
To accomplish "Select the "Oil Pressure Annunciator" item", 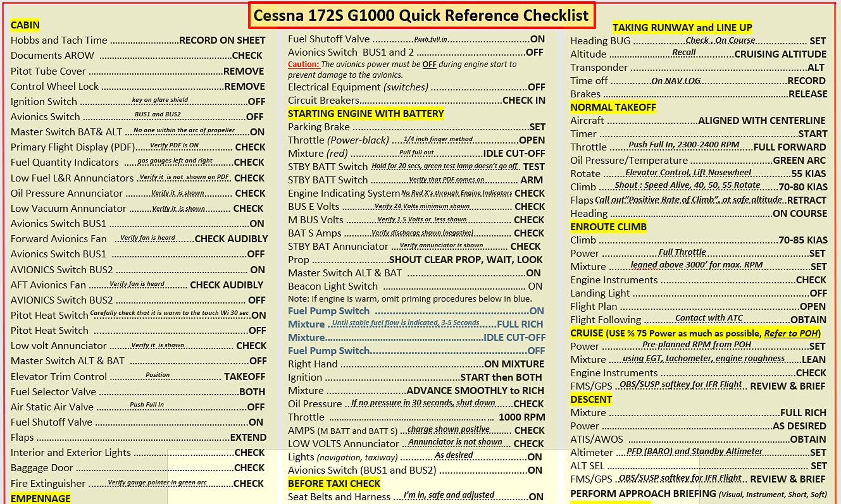I will pos(138,194).
